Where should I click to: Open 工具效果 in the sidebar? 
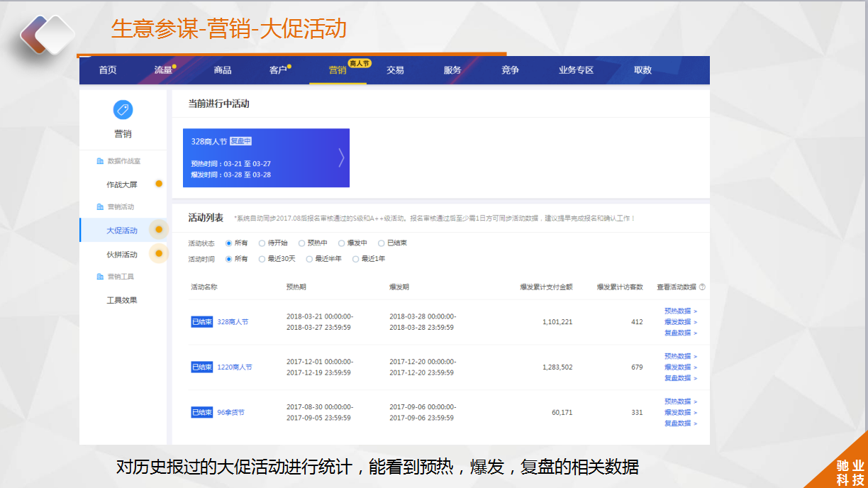pyautogui.click(x=122, y=300)
